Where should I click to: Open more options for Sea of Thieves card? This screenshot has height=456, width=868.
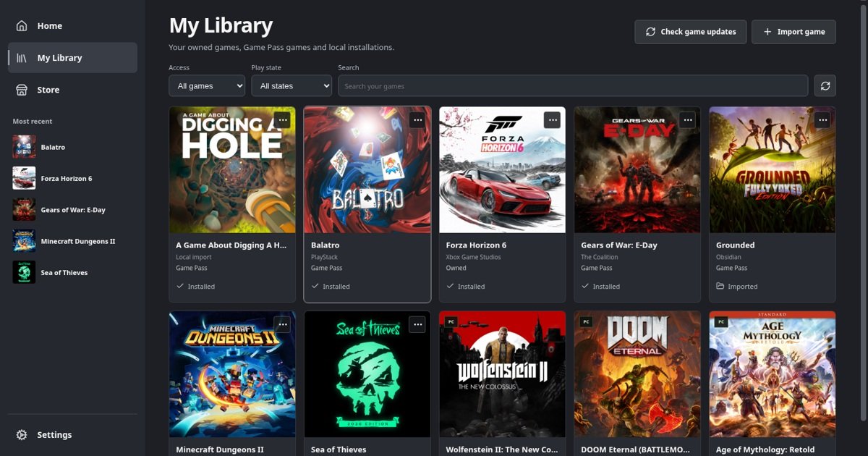pos(417,325)
